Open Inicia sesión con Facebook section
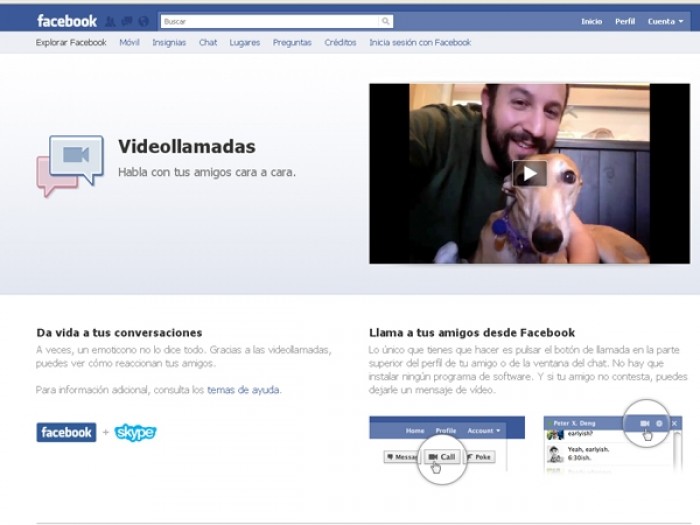The height and width of the screenshot is (525, 700). [420, 42]
